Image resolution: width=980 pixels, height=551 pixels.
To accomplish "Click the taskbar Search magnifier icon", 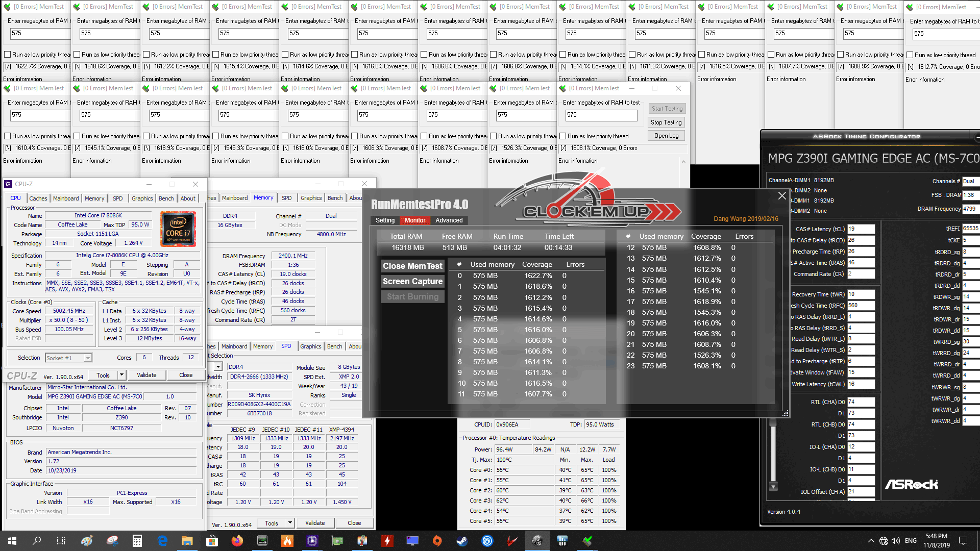I will 37,541.
